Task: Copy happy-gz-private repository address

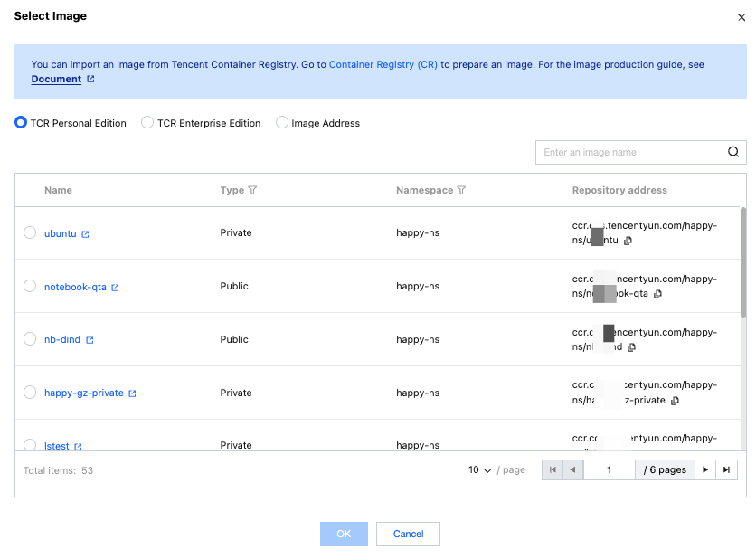Action: coord(675,401)
